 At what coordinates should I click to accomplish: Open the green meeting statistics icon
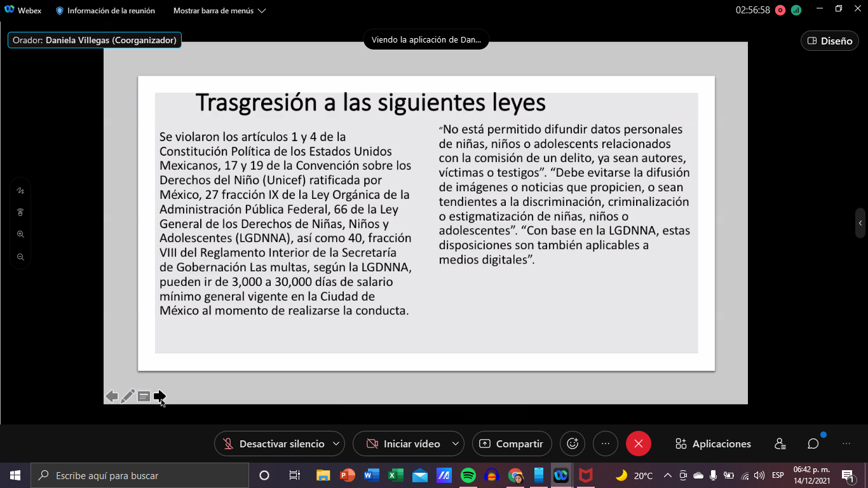[x=796, y=10]
